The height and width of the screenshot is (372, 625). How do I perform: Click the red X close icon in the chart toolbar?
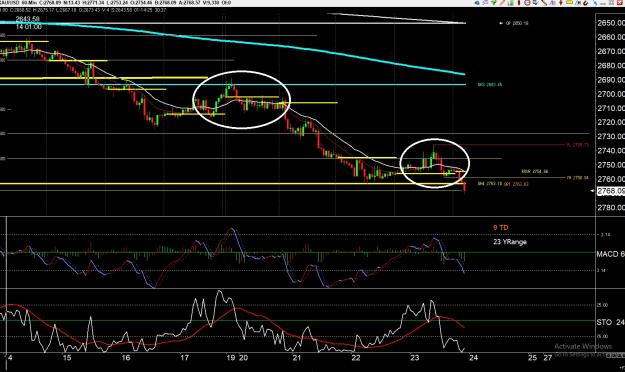[619, 2]
